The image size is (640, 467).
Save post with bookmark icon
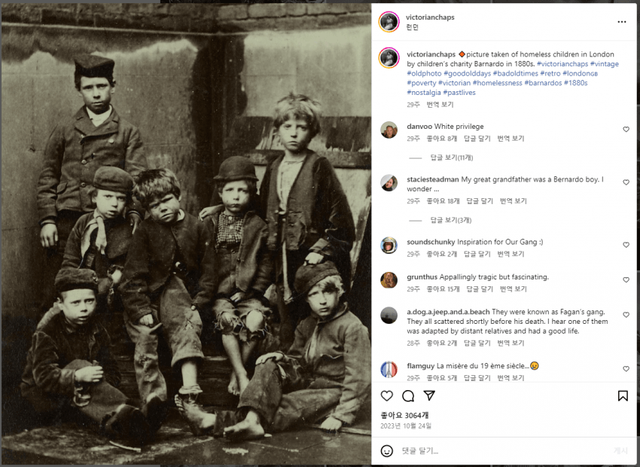pyautogui.click(x=622, y=396)
